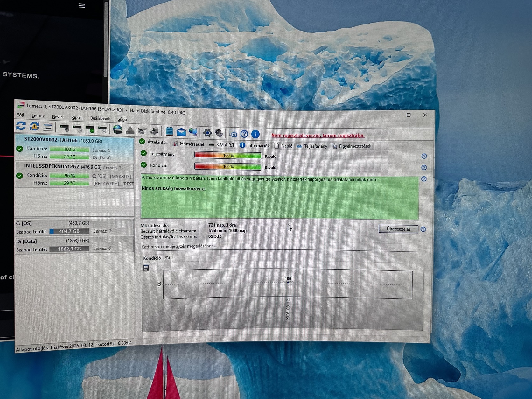Click the '721 nap, 3 óra' value
The width and height of the screenshot is (532, 399).
pyautogui.click(x=222, y=225)
